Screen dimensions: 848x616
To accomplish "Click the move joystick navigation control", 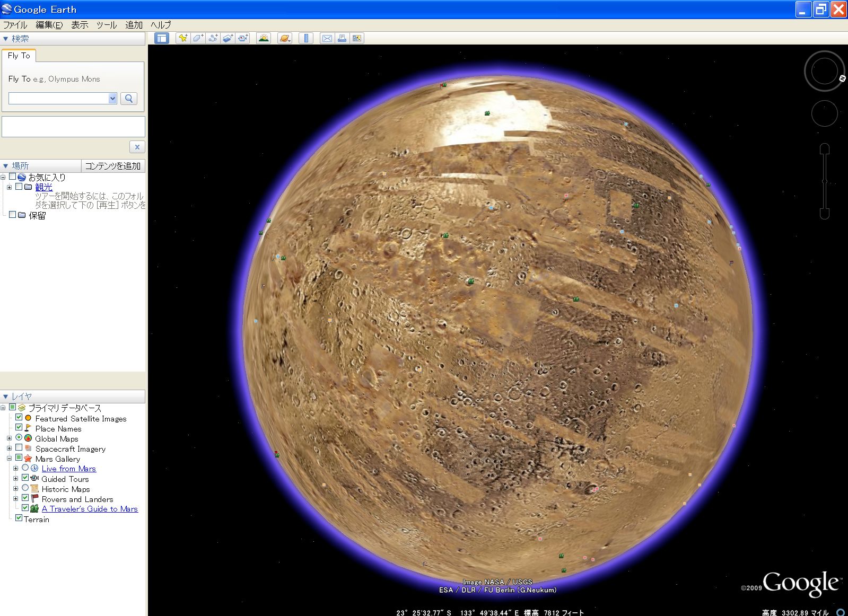I will [x=825, y=113].
